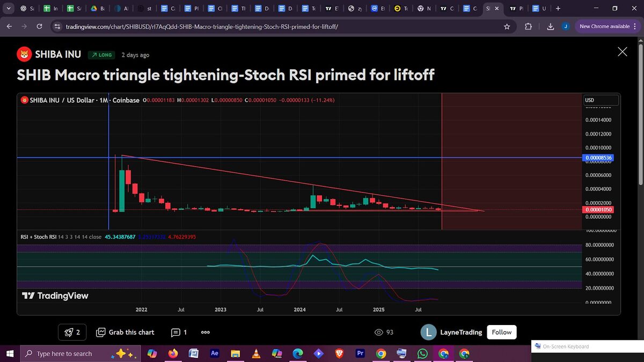The image size is (644, 362).
Task: Open the three-dots more options menu
Action: [205, 333]
